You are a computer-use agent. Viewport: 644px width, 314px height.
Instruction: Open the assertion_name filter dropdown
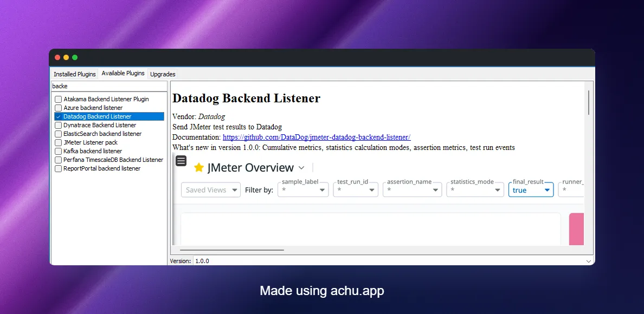[413, 190]
